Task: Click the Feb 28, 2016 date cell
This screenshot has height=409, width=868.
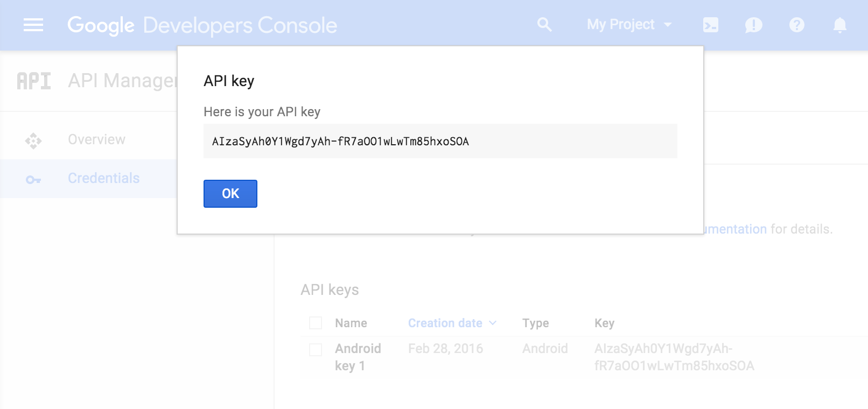Action: pyautogui.click(x=446, y=349)
